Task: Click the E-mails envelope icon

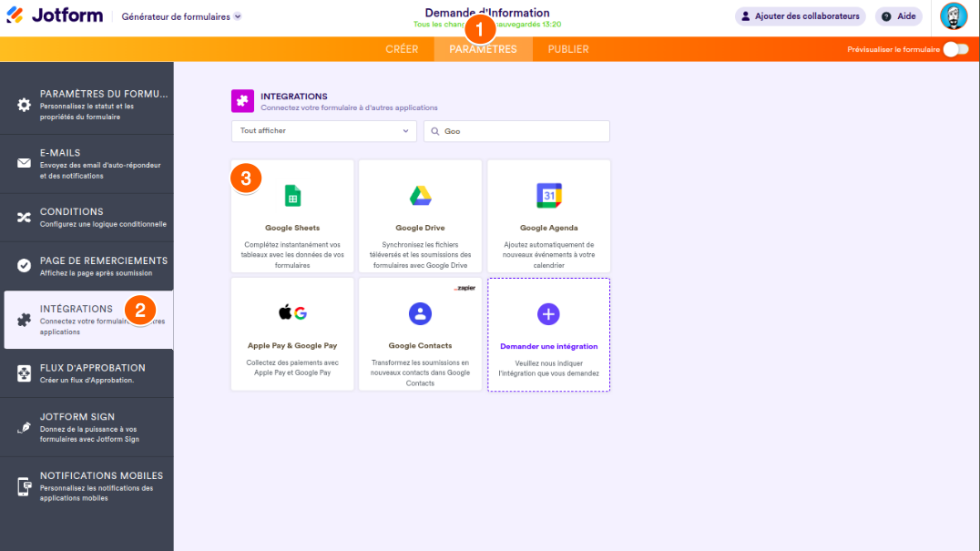Action: coord(24,163)
